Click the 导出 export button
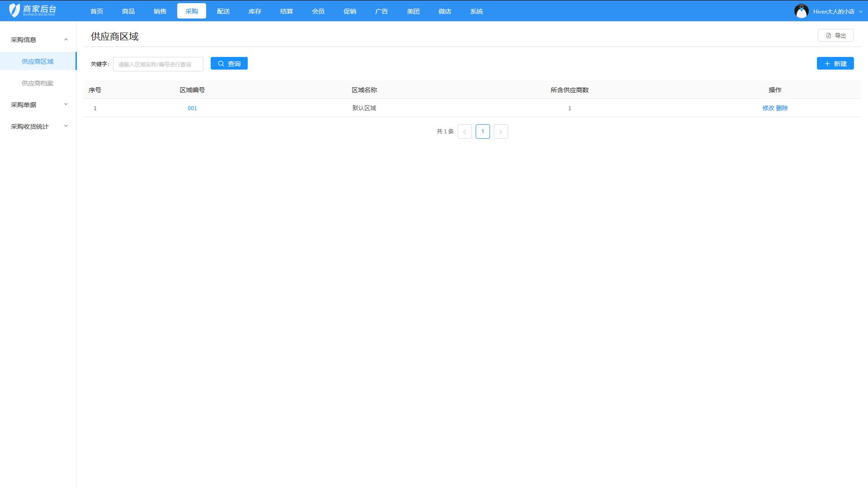 [x=835, y=36]
